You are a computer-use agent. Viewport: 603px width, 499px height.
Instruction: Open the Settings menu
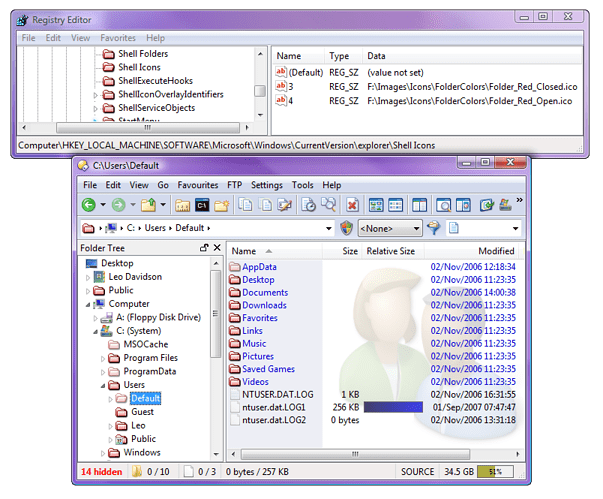(x=267, y=185)
